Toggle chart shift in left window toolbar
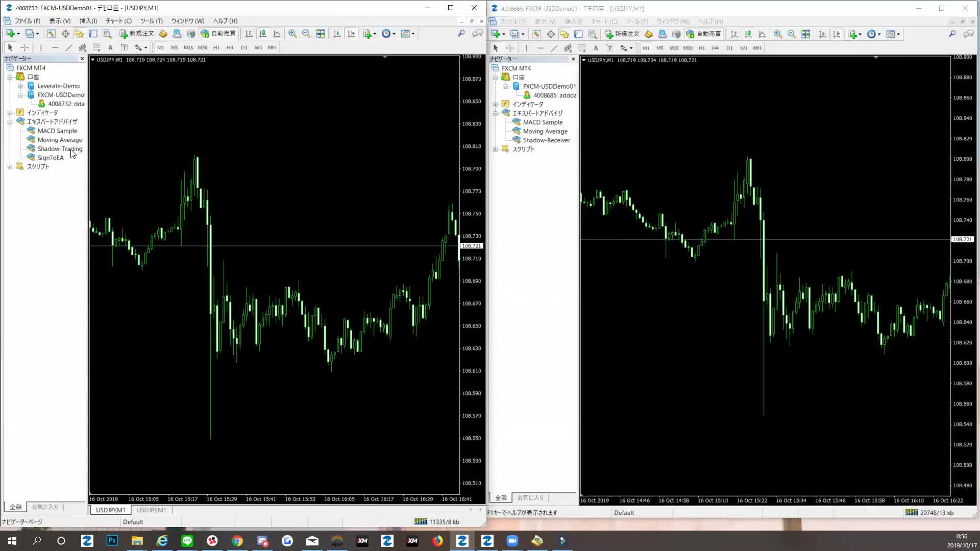The image size is (980, 551). click(351, 34)
